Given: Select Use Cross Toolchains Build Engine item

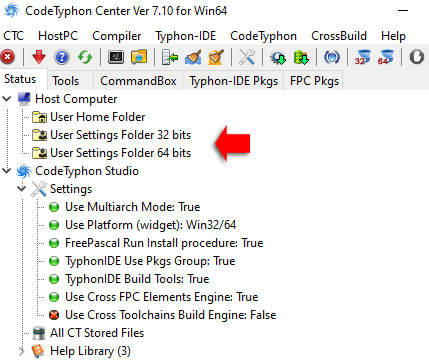Looking at the screenshot, I should 171,315.
